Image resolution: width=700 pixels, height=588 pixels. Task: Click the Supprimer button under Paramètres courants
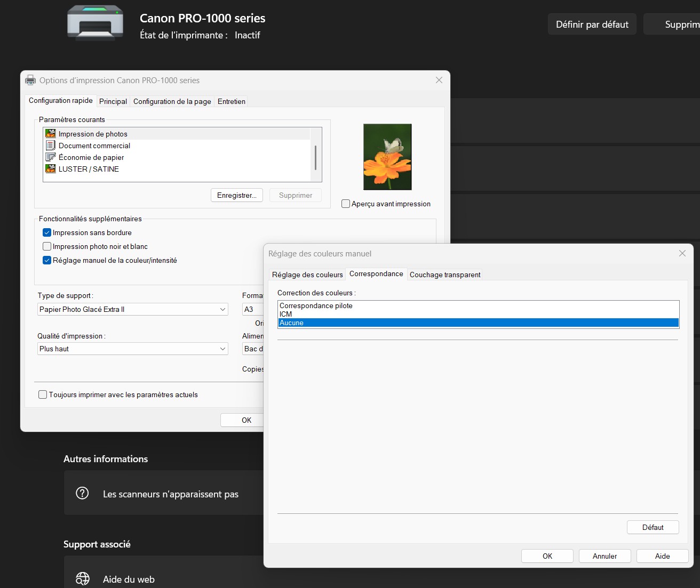[296, 195]
